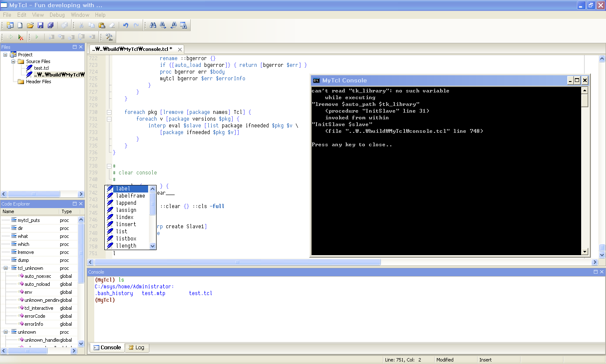Undo the last edit

tap(126, 25)
